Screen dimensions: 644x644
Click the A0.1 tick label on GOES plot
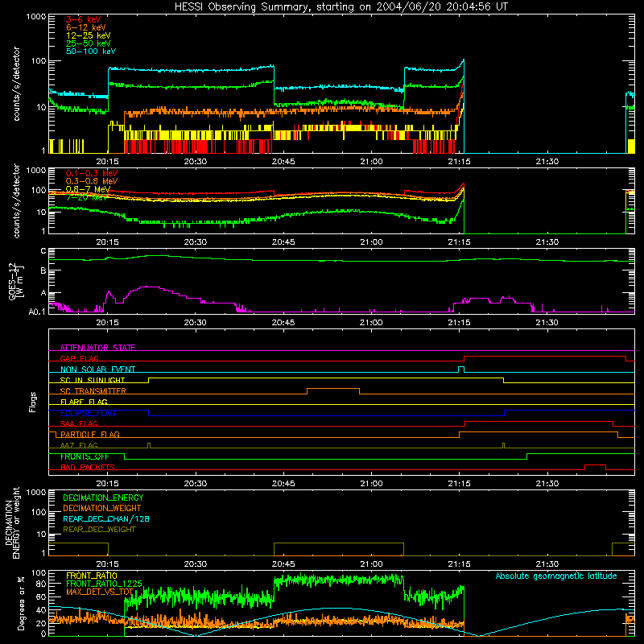coord(37,312)
